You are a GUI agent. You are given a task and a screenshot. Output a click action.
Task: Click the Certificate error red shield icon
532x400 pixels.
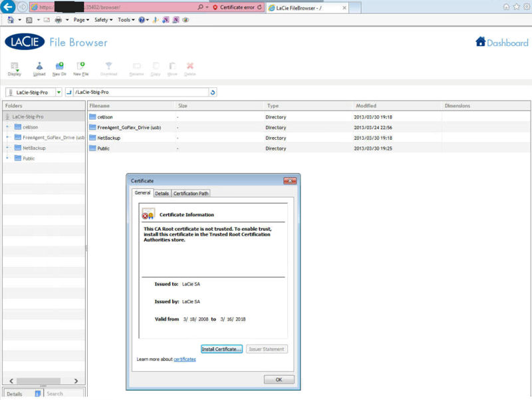pos(215,7)
